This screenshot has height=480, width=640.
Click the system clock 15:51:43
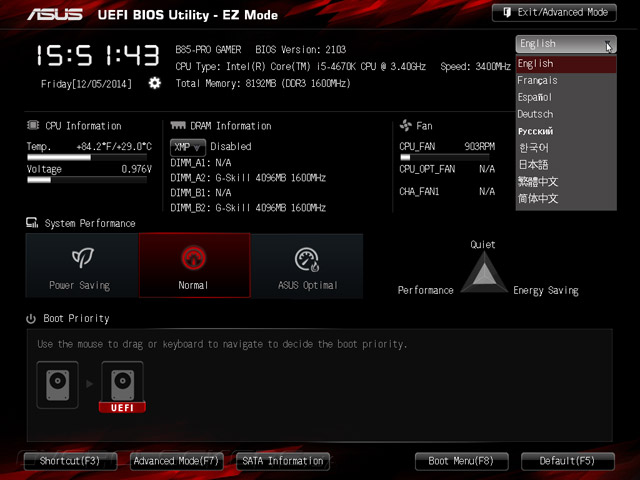98,56
